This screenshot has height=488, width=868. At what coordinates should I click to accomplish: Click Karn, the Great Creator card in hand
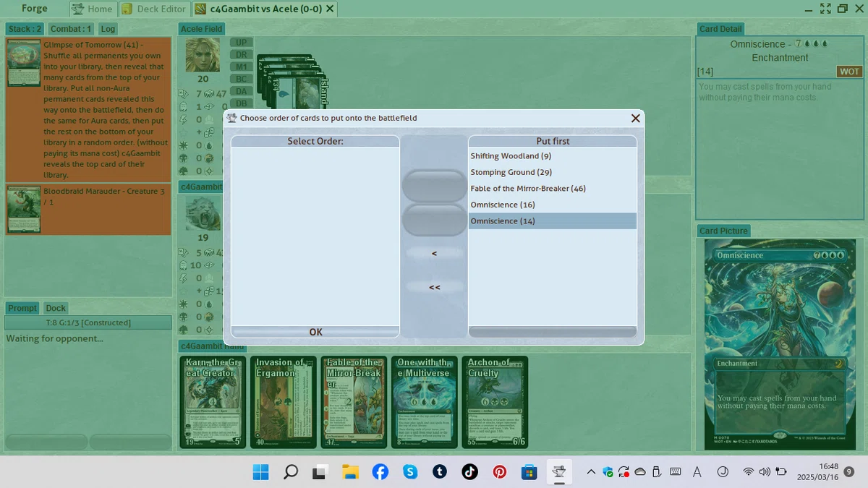(213, 402)
